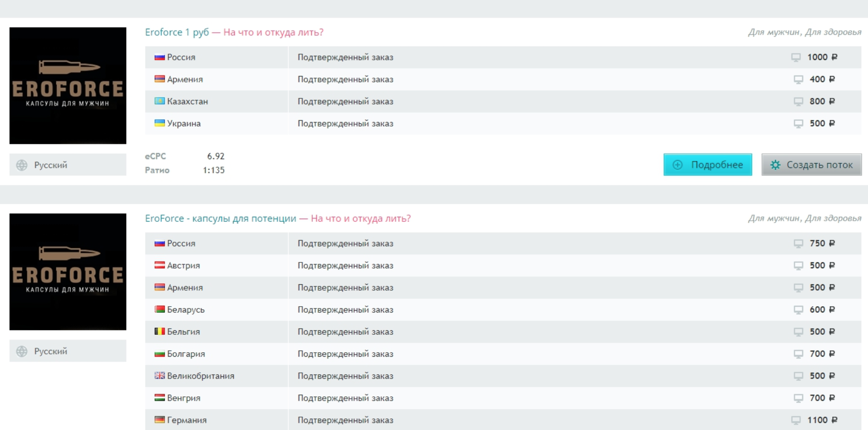
Task: Click monitor icon next to 1000 ₽ payout
Action: 796,57
